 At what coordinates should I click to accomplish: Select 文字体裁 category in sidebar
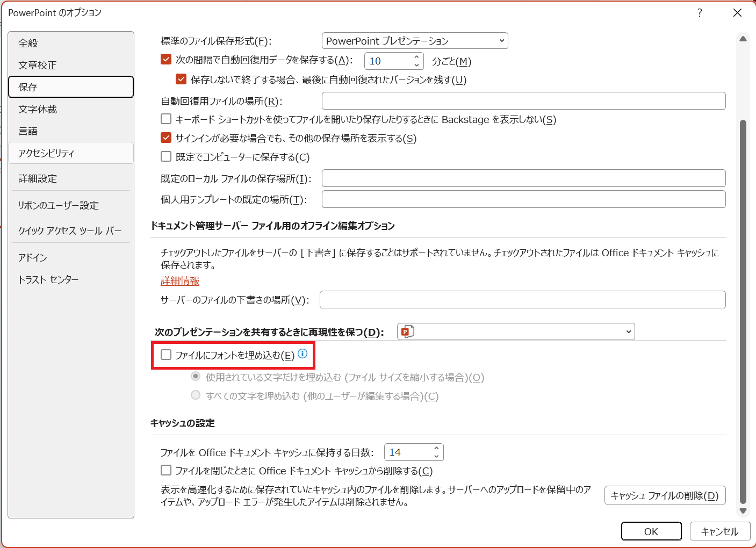(x=71, y=109)
